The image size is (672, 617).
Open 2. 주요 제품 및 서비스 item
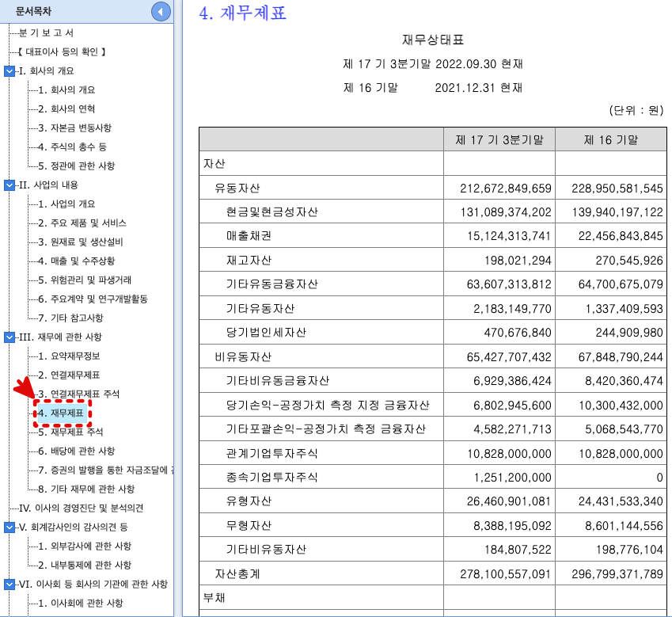[82, 223]
